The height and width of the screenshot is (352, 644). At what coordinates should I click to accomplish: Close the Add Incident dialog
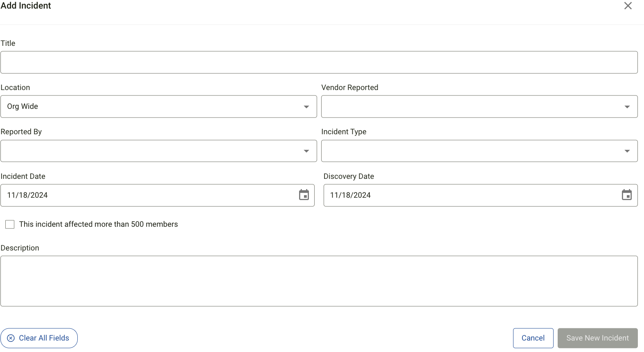(628, 6)
